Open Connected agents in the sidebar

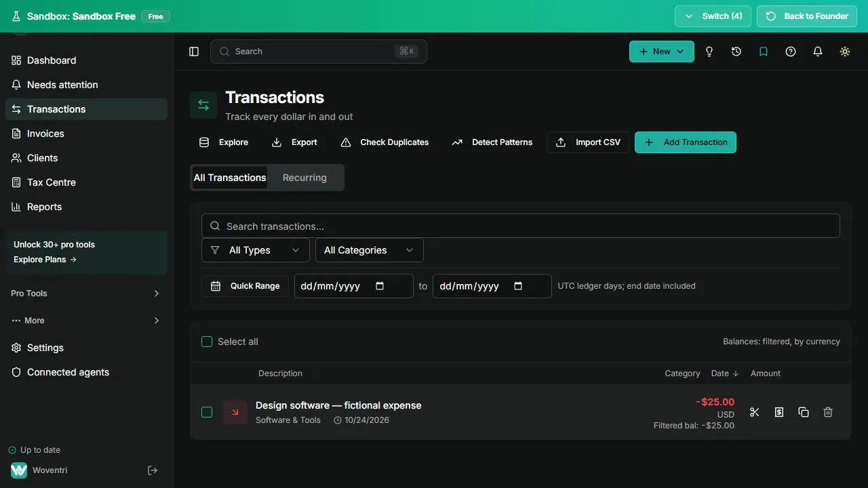[86, 372]
